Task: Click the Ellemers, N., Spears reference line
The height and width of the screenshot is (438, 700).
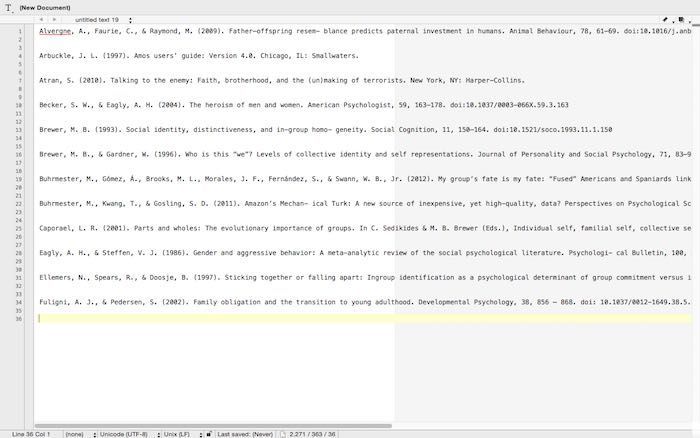Action: 365,277
